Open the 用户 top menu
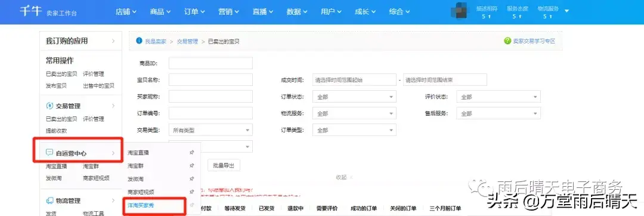The image size is (644, 216). (331, 11)
